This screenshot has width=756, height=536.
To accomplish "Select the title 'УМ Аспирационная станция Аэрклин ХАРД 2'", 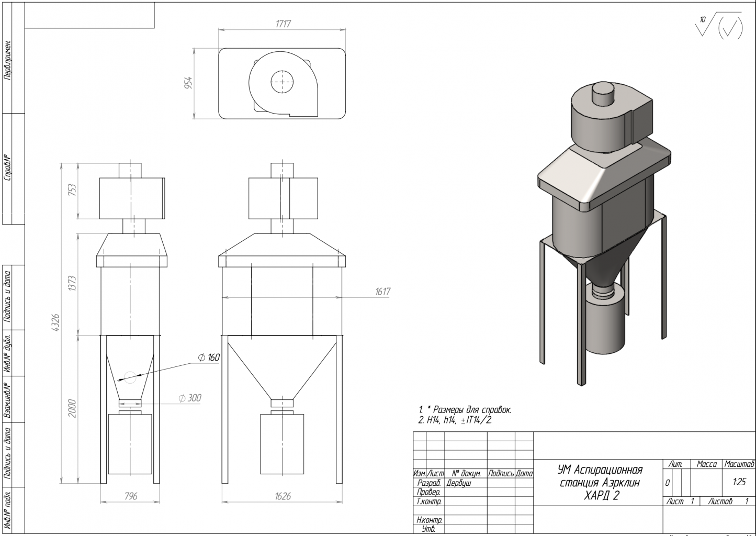I will (600, 482).
